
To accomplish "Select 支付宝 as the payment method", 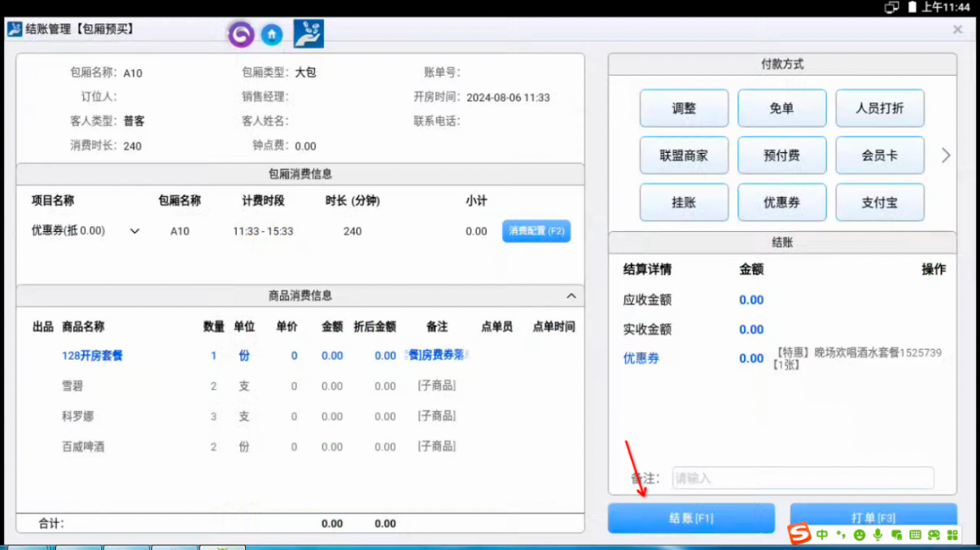I will pyautogui.click(x=880, y=202).
